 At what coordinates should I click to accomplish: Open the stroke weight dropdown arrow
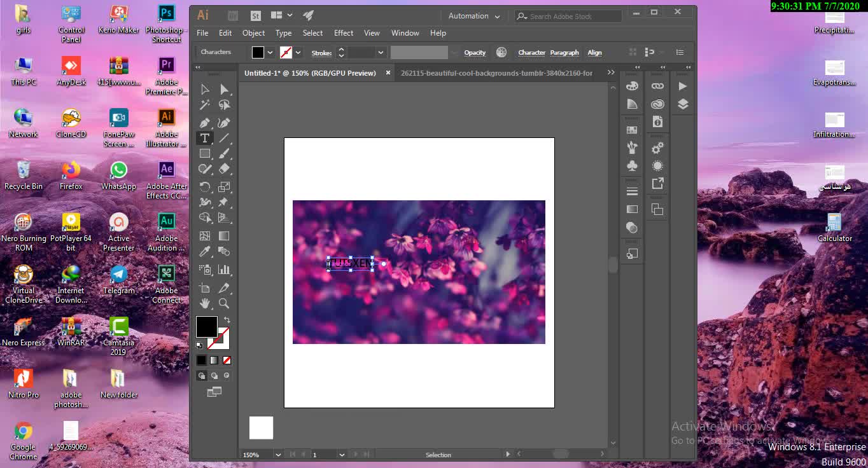(381, 53)
